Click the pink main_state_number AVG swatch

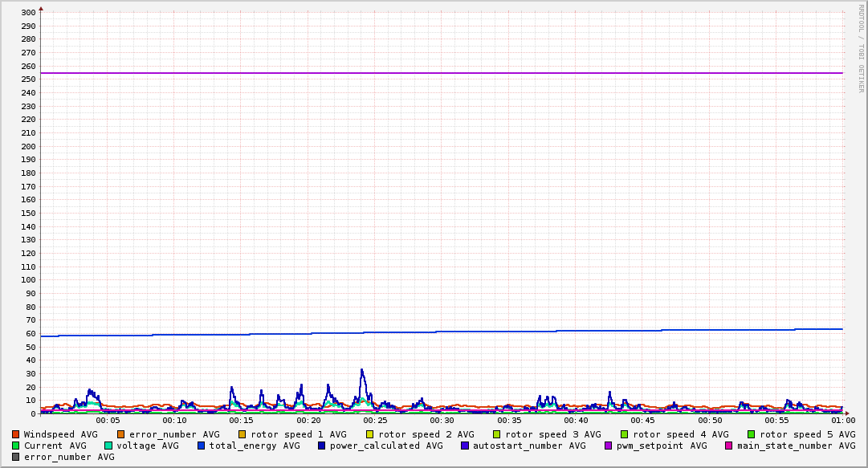[729, 446]
